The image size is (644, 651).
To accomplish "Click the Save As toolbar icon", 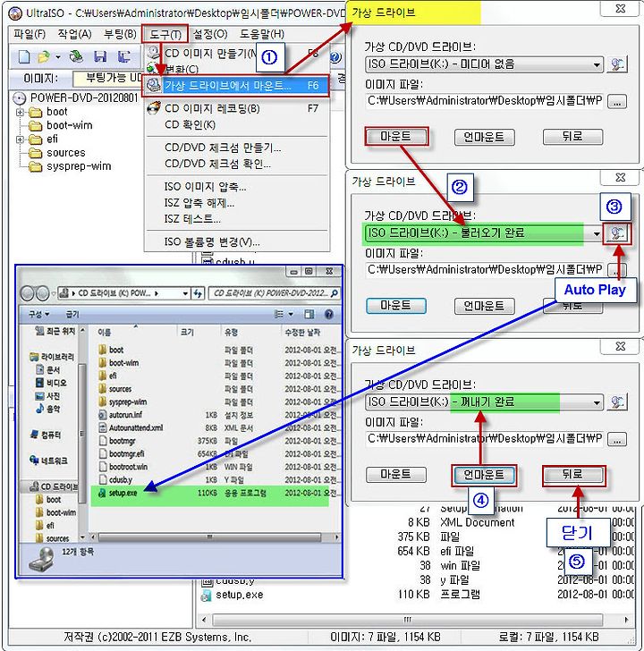I will 123,57.
